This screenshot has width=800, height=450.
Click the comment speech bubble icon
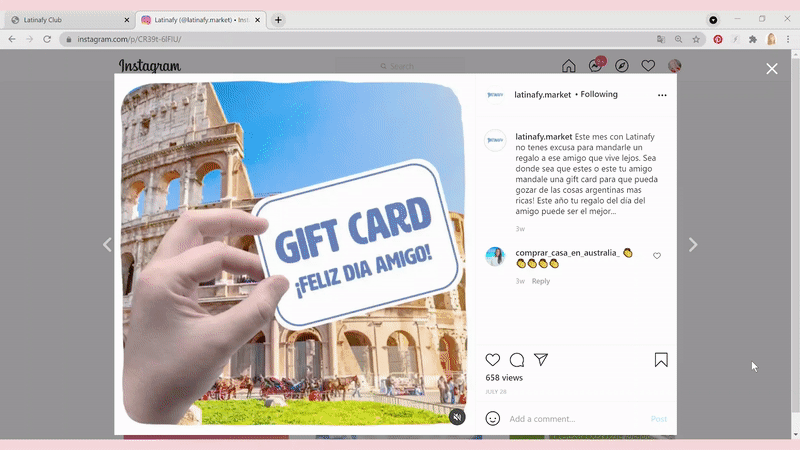(x=517, y=360)
